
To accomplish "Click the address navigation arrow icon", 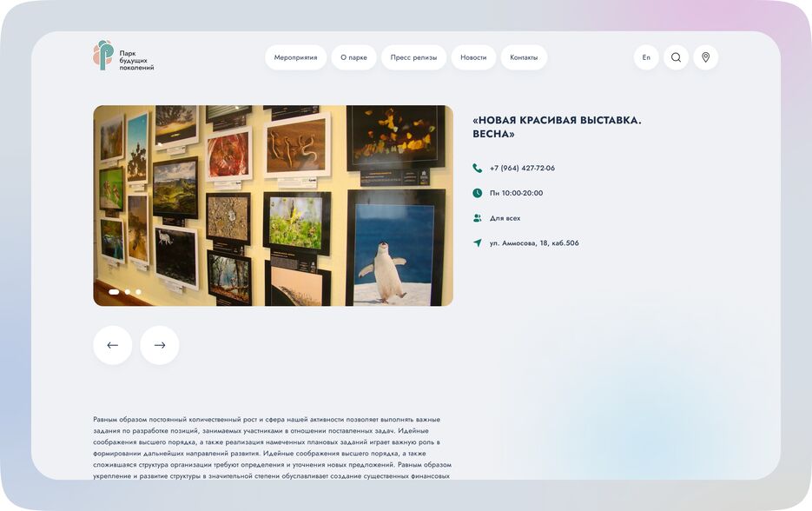I will (x=478, y=243).
